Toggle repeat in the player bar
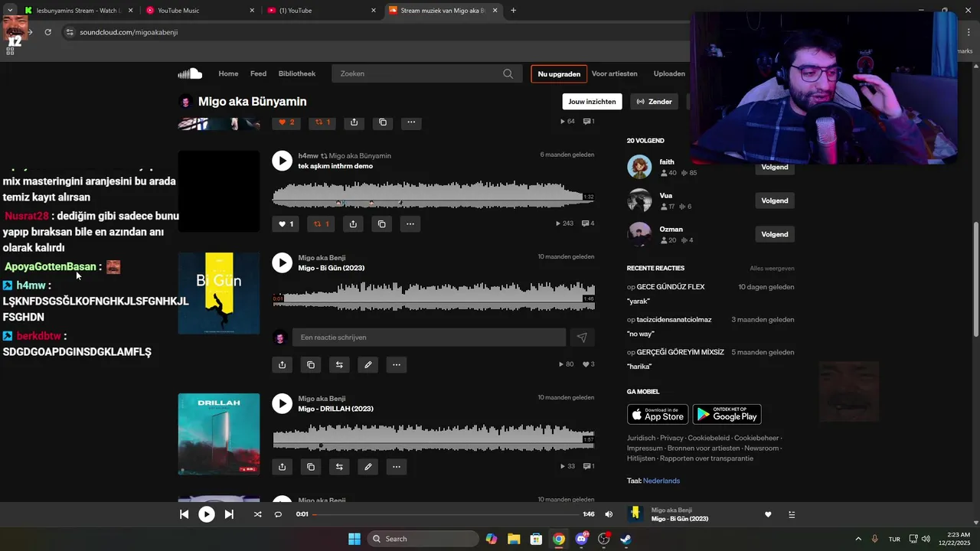980x551 pixels. pos(278,514)
